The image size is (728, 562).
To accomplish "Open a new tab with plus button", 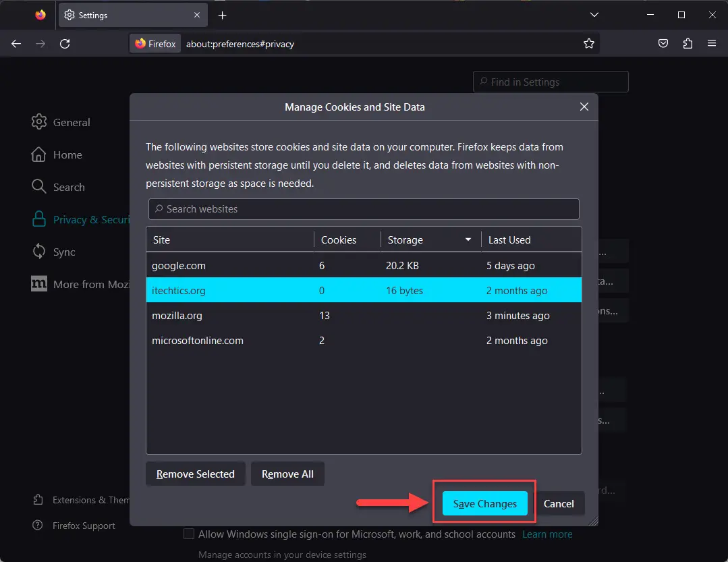I will point(223,16).
